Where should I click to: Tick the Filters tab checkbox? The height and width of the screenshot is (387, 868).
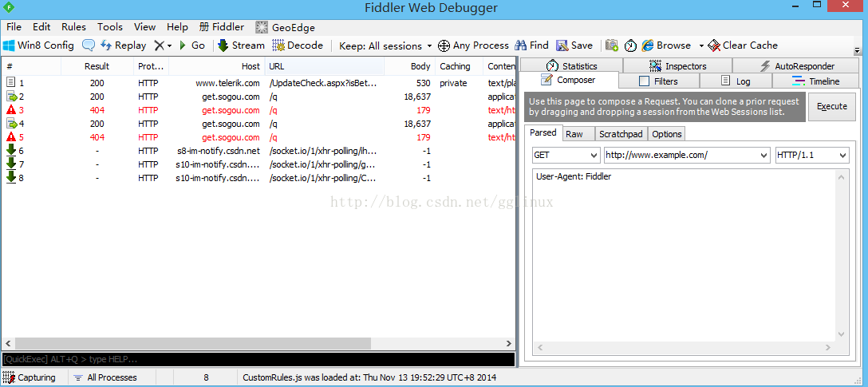[644, 81]
